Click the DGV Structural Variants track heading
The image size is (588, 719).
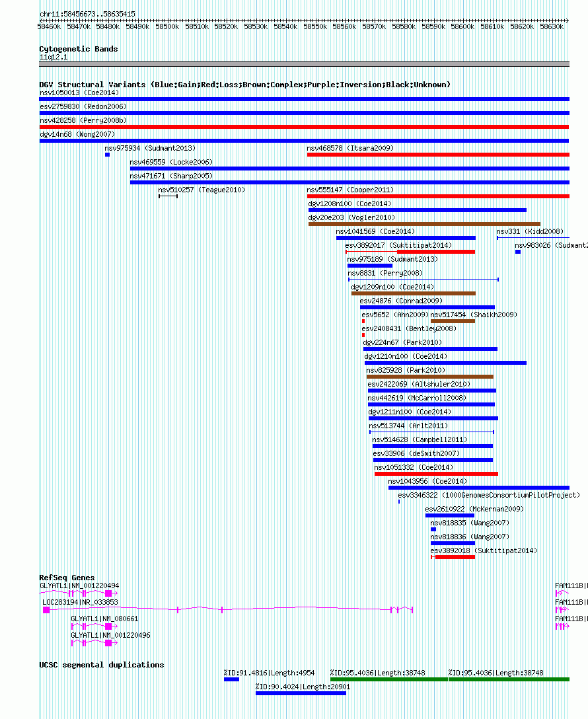click(244, 85)
